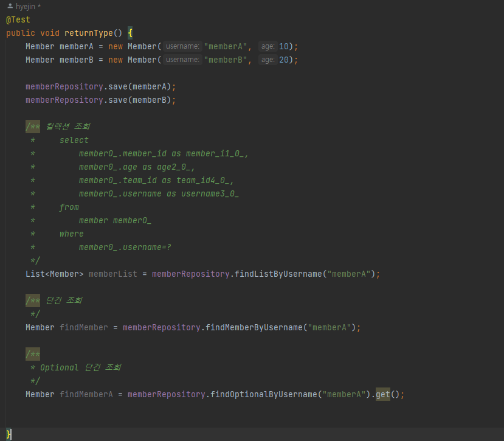Click the 'Optional 단건 조회' comment line
This screenshot has height=441, width=504.
(80, 368)
